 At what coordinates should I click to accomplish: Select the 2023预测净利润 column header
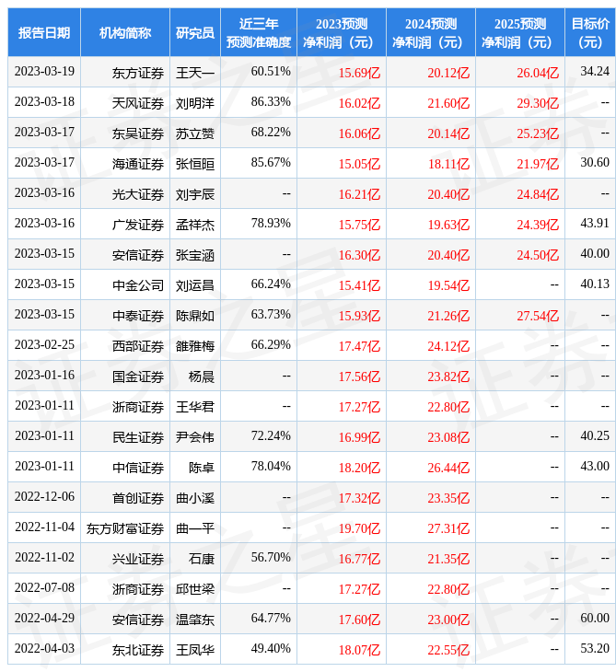342,33
